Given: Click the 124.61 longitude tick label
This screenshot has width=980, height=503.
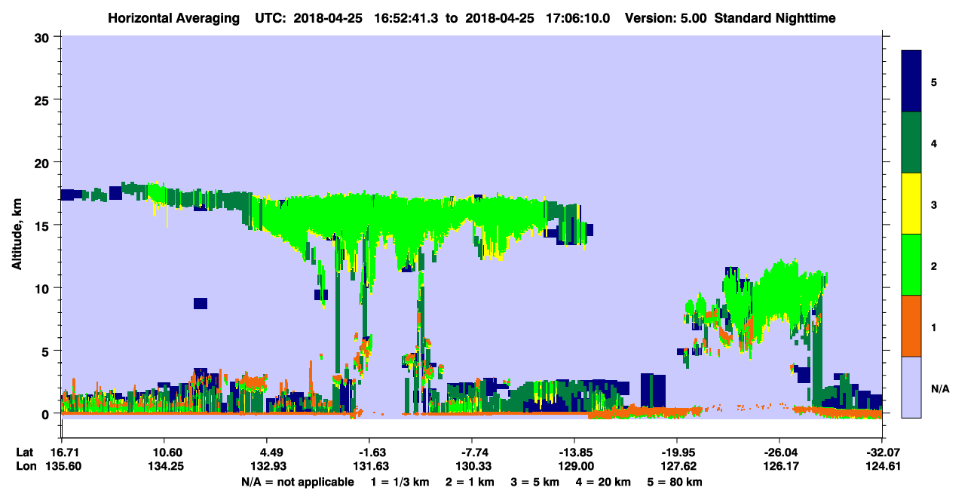Looking at the screenshot, I should (882, 466).
